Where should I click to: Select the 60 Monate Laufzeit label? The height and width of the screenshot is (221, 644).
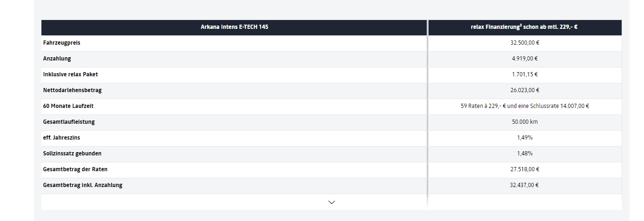pyautogui.click(x=68, y=106)
